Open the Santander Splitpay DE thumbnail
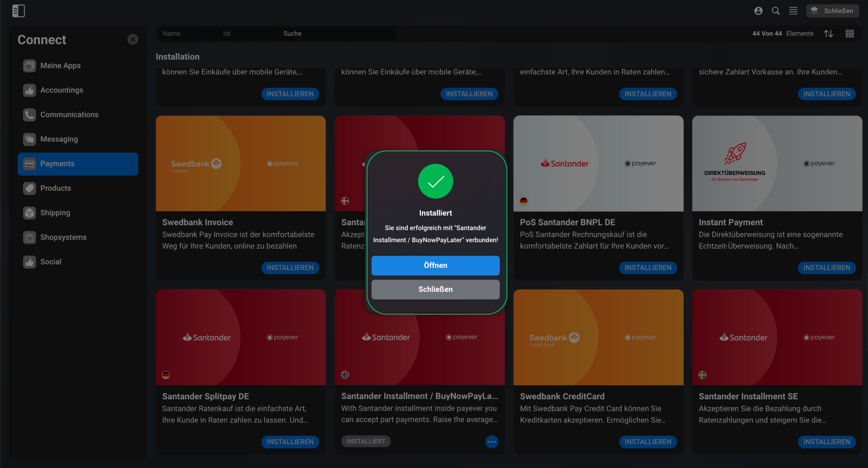 [x=241, y=337]
